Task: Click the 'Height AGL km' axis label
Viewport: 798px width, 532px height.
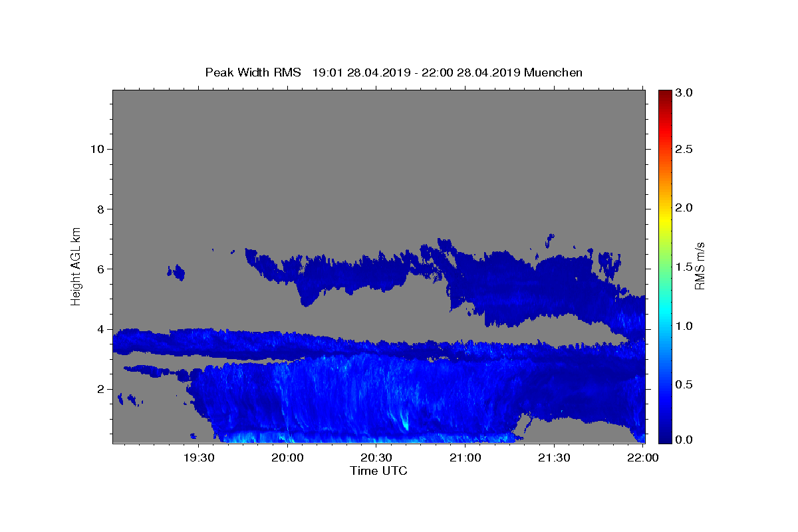Action: pyautogui.click(x=76, y=266)
